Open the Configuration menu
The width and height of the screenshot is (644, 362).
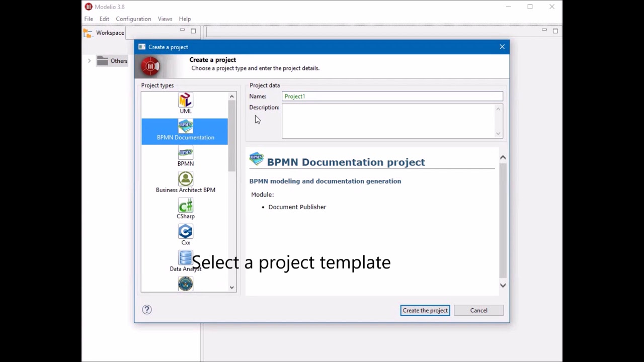coord(133,19)
